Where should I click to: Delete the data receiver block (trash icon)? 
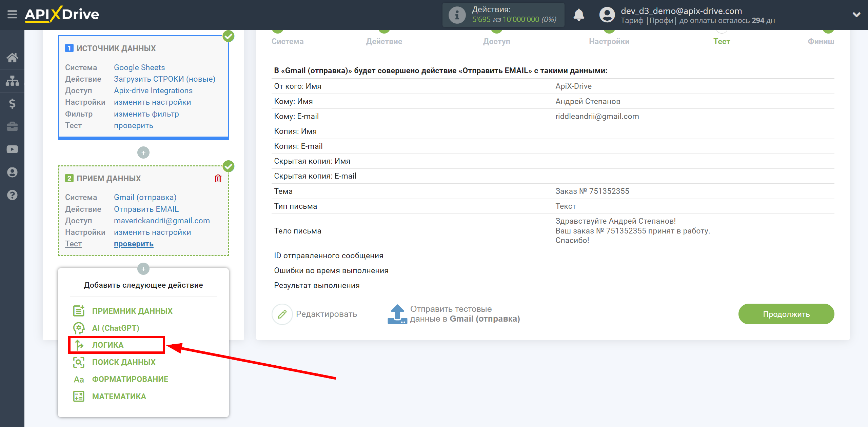218,178
